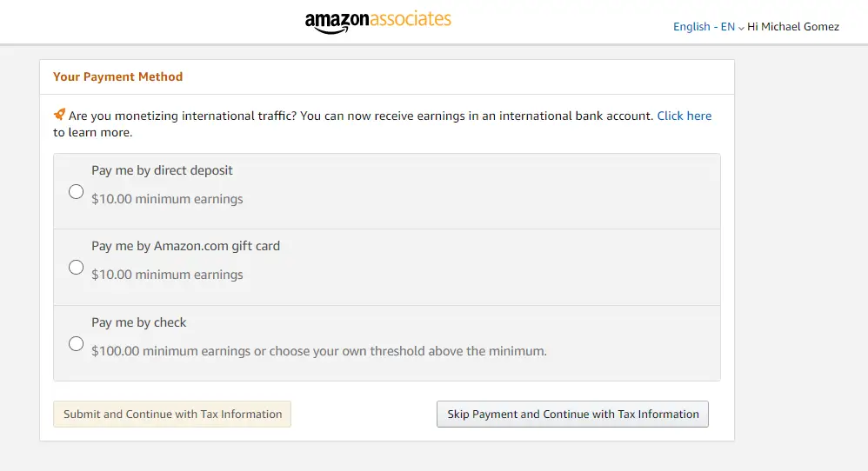Viewport: 868px width, 471px height.
Task: Click the 'associates' word in the logo
Action: [411, 19]
